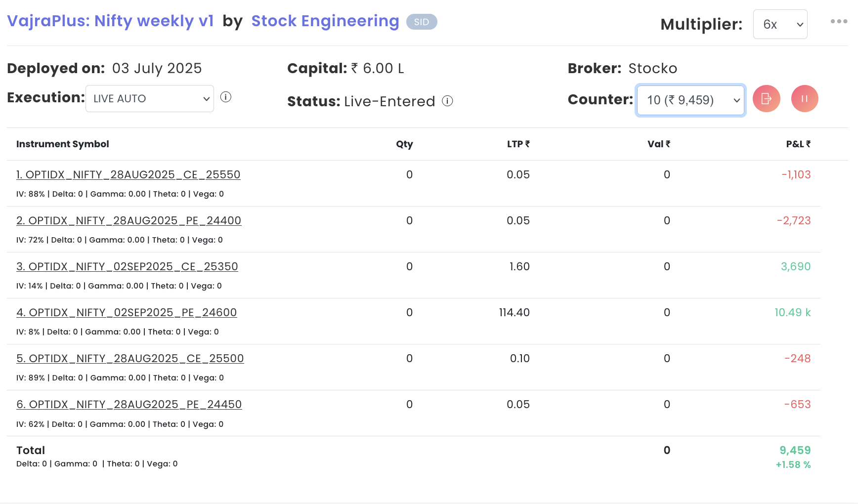Open instrument 28AUG2025_CE_25550 link
Screen dimensions: 858x504
click(128, 175)
